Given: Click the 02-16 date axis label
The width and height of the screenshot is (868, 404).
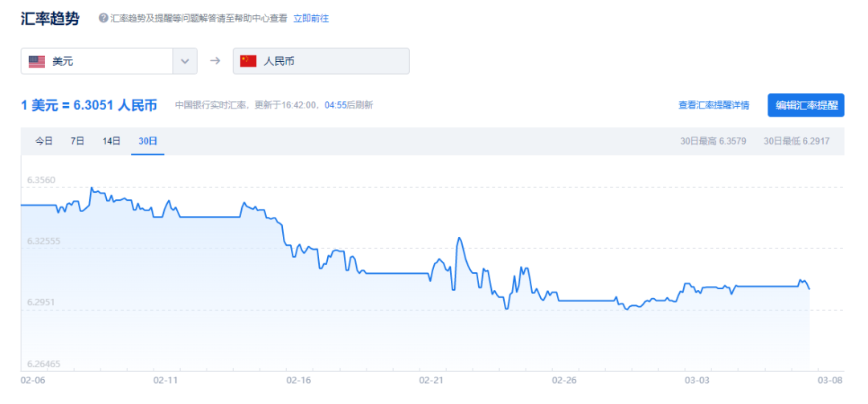Looking at the screenshot, I should (298, 380).
